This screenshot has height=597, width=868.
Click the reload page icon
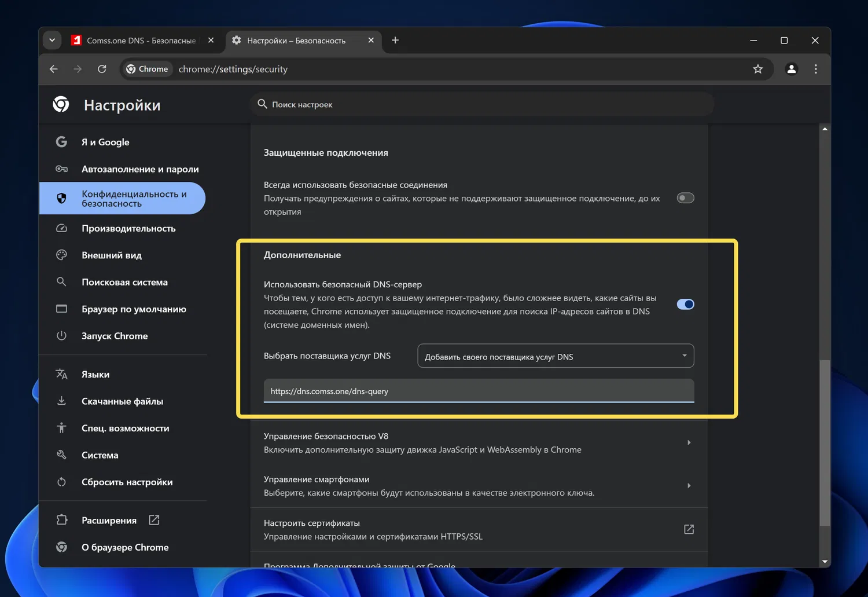coord(102,69)
